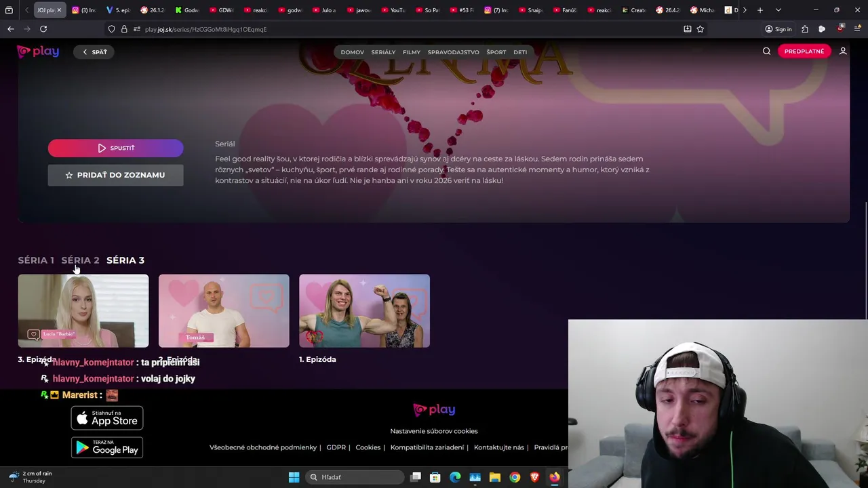Click the Google Play download badge

point(107,447)
